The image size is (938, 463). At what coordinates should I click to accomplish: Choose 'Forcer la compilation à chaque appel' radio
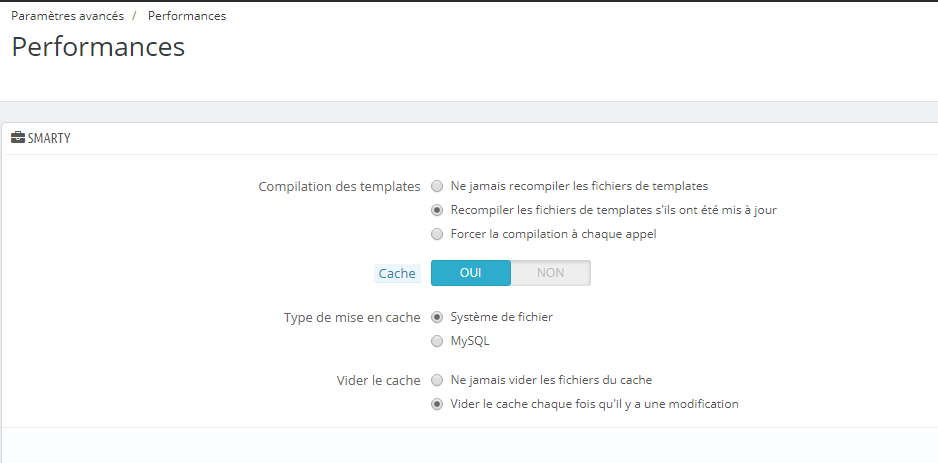(x=437, y=234)
